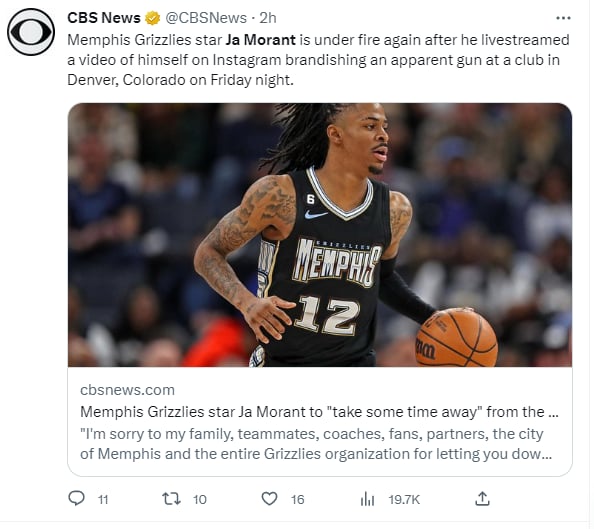594x529 pixels.
Task: Click the share upload arrow icon
Action: pos(482,499)
